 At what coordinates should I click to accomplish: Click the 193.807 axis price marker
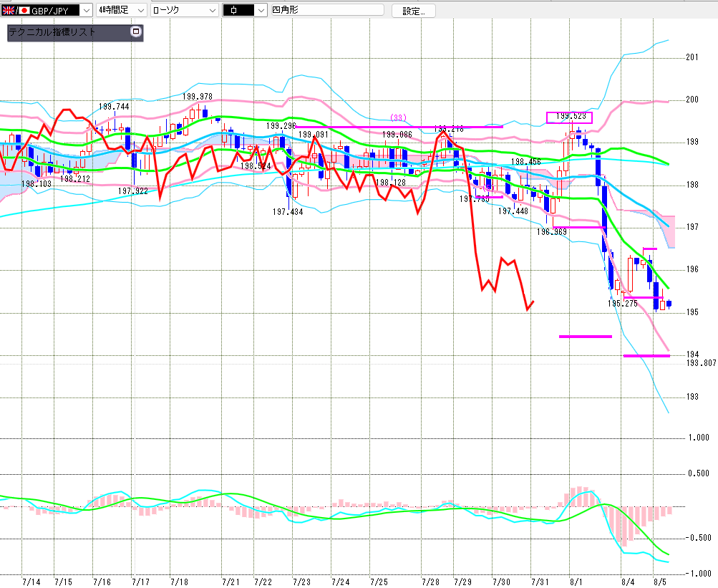click(701, 363)
